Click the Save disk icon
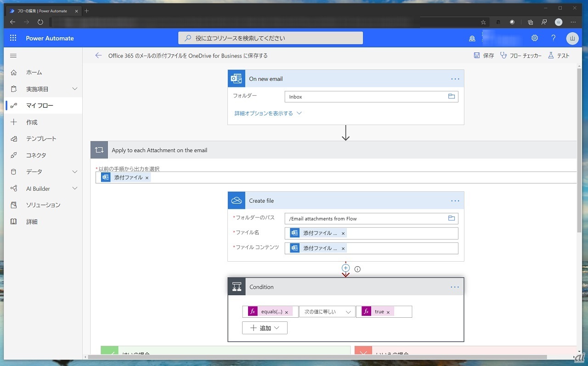 [x=477, y=55]
